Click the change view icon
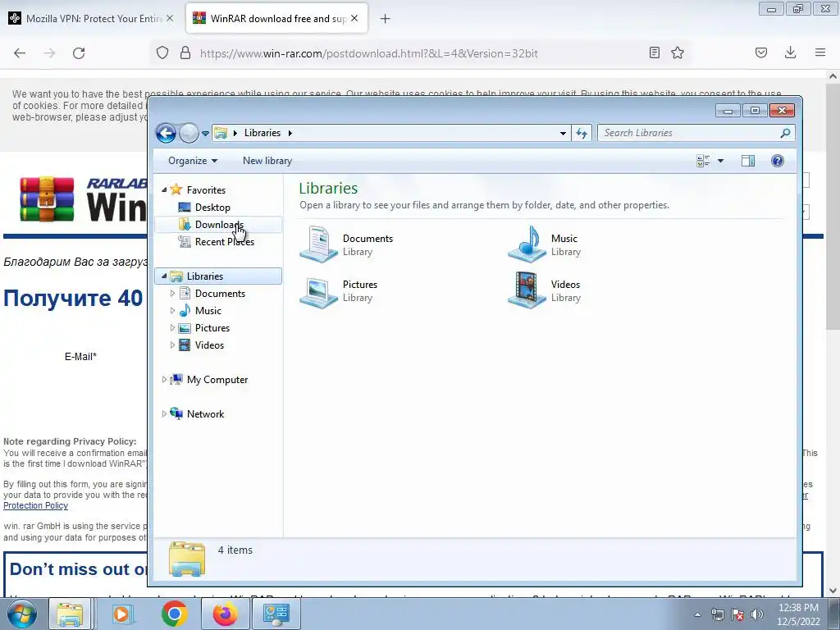840x630 pixels. (x=703, y=161)
